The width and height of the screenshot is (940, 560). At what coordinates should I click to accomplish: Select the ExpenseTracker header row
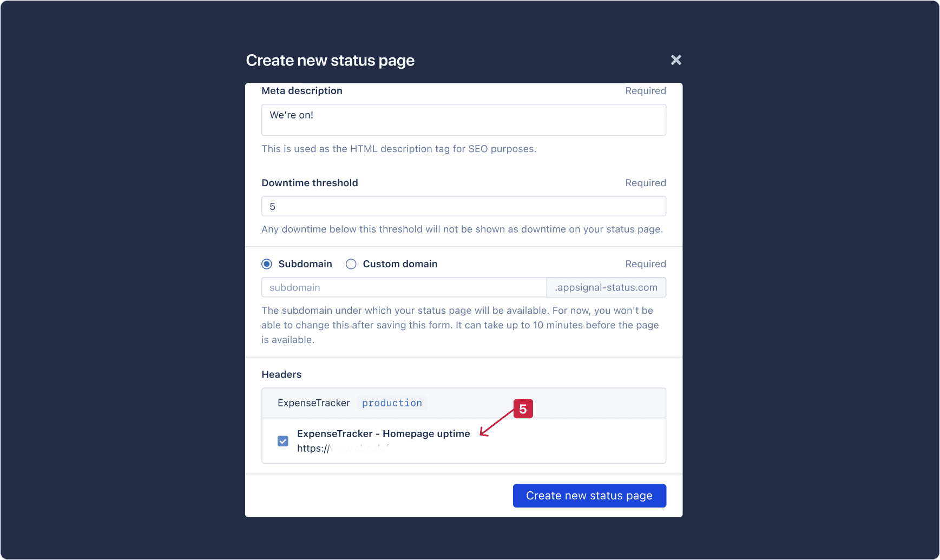coord(314,403)
